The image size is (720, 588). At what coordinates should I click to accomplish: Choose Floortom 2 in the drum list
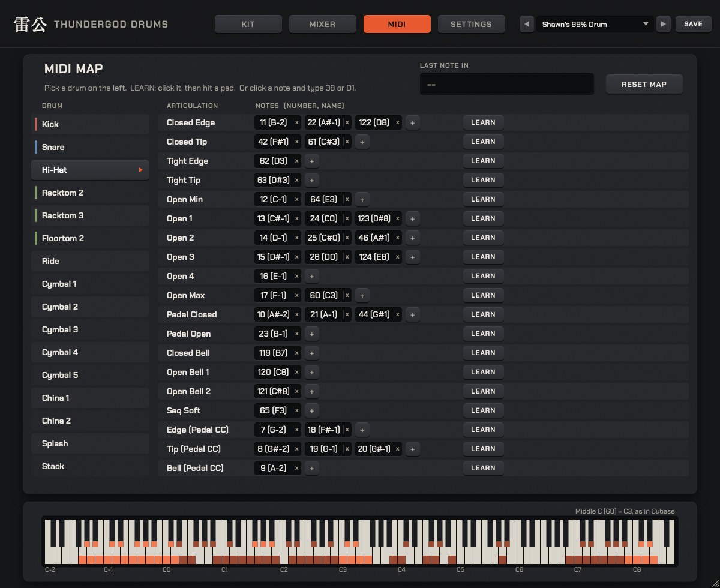coord(90,238)
